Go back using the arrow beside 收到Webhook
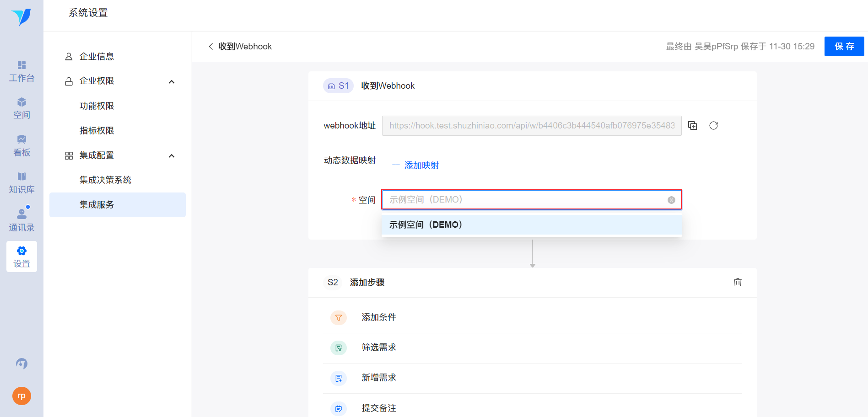868x417 pixels. click(x=210, y=47)
